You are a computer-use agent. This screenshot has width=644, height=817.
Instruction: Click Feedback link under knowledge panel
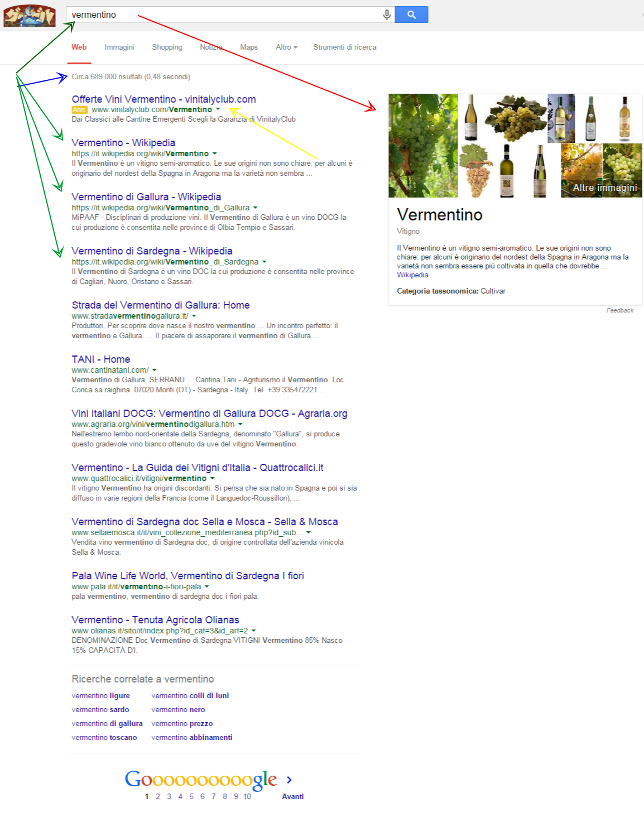[x=620, y=310]
